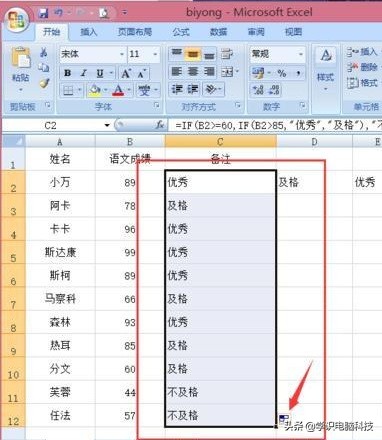
Task: Toggle underline formatting
Action: point(100,73)
